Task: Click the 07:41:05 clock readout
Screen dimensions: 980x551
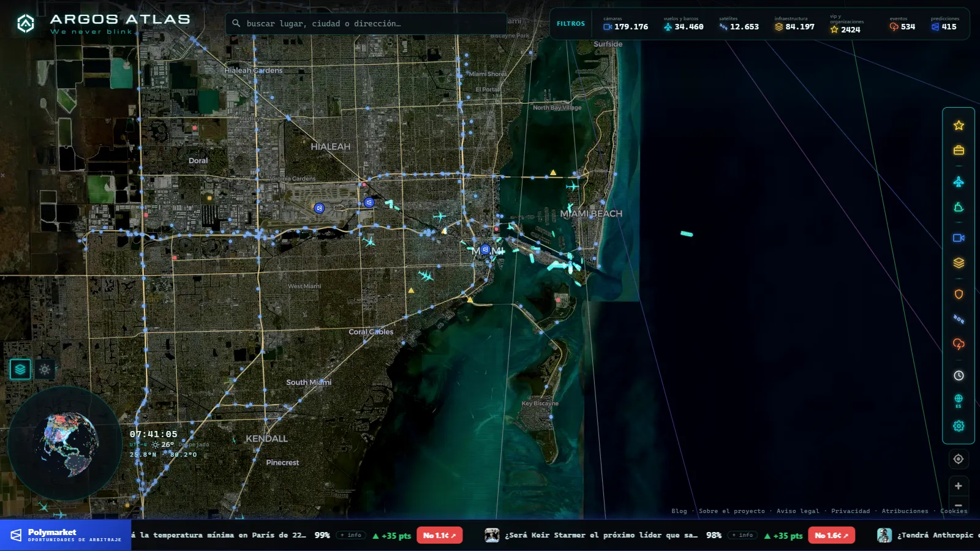Action: point(153,433)
